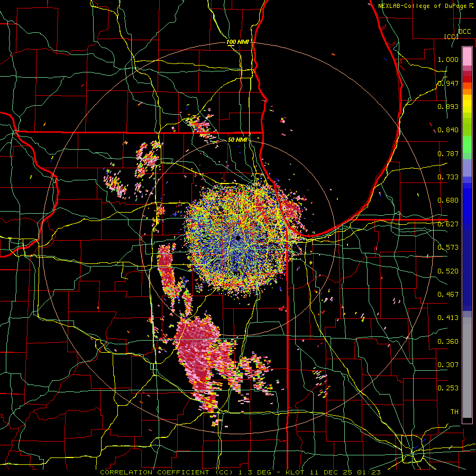Image resolution: width=476 pixels, height=476 pixels.
Task: Select the 0.787 value on the color scale
Action: pos(448,153)
